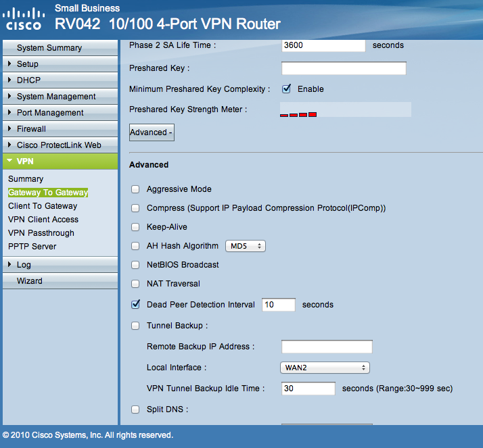
Task: Click the Preshared Key field
Action: (344, 68)
